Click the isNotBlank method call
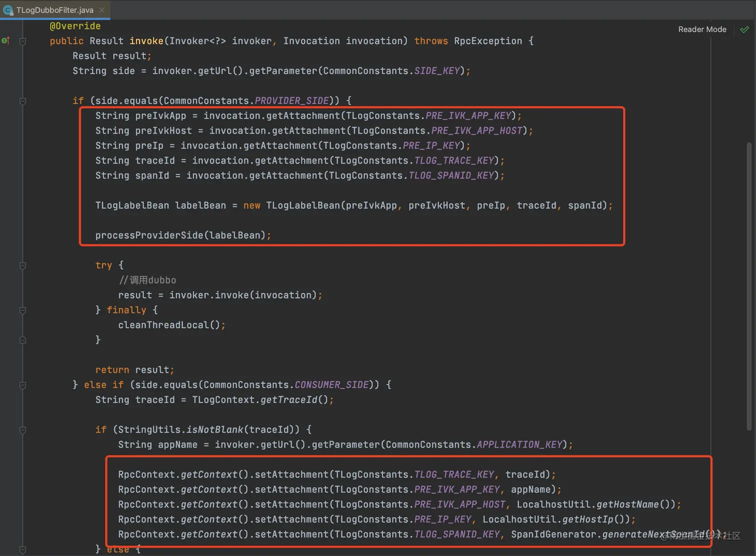Image resolution: width=756 pixels, height=556 pixels. tap(214, 429)
